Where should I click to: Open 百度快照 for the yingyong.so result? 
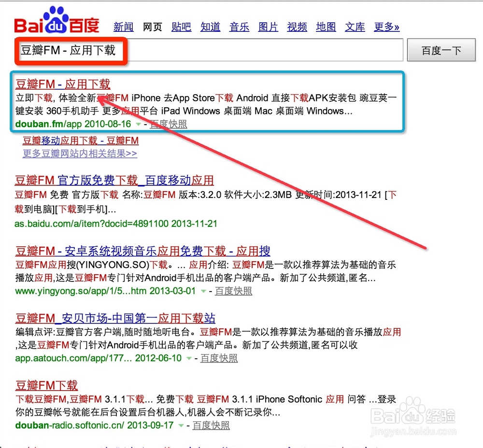coord(233,291)
